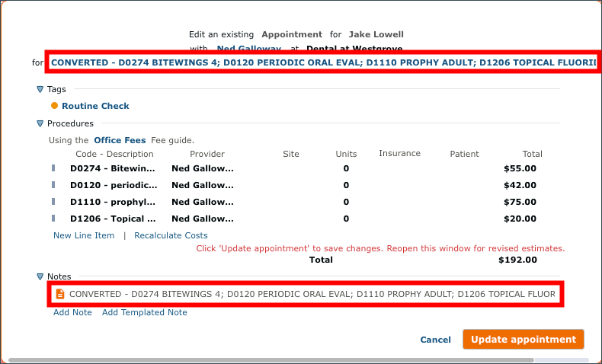Click Recalculate Costs link
Image resolution: width=602 pixels, height=364 pixels.
coord(171,235)
